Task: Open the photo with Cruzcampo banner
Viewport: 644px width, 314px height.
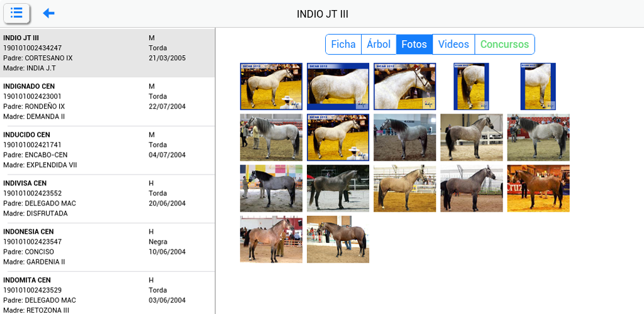Action: tap(538, 188)
